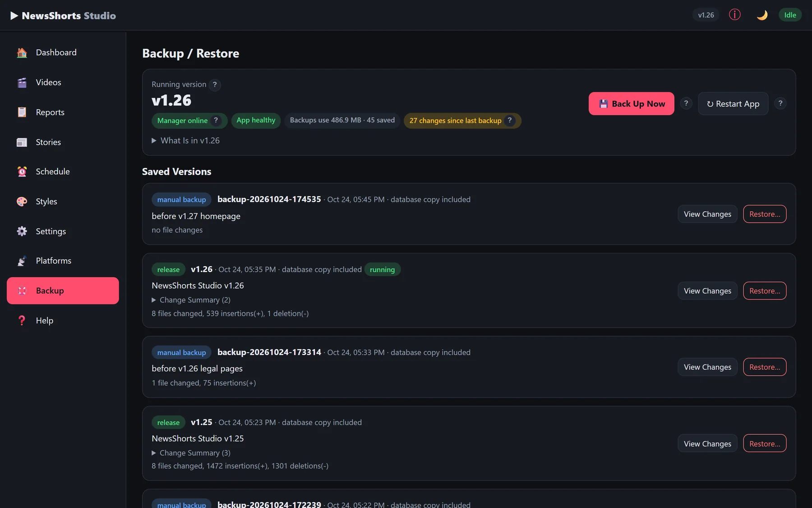Toggle dark mode with the moon icon
Viewport: 812px width, 508px height.
pyautogui.click(x=762, y=15)
